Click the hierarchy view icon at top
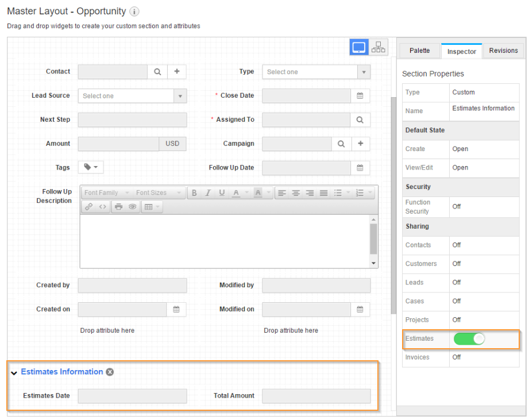Viewport: 529px width, 420px height. pyautogui.click(x=379, y=48)
